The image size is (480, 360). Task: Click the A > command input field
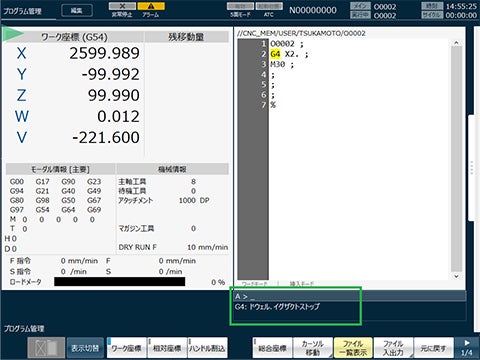point(348,296)
